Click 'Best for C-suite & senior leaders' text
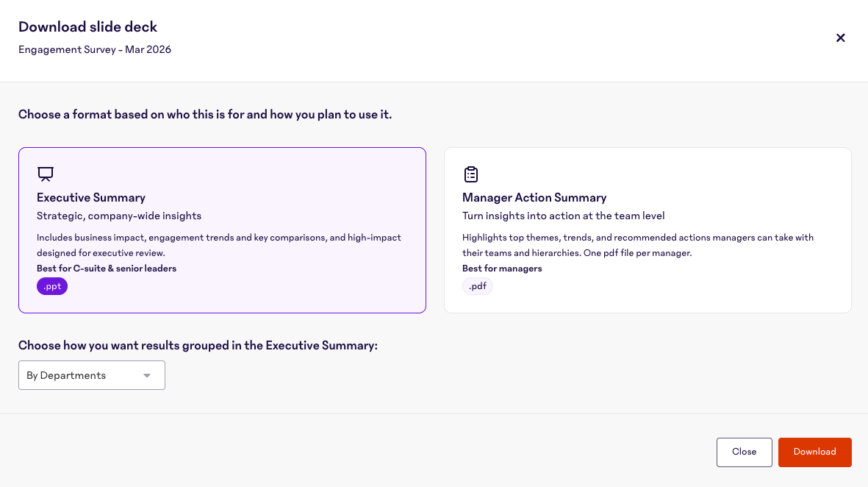The height and width of the screenshot is (487, 868). tap(107, 269)
